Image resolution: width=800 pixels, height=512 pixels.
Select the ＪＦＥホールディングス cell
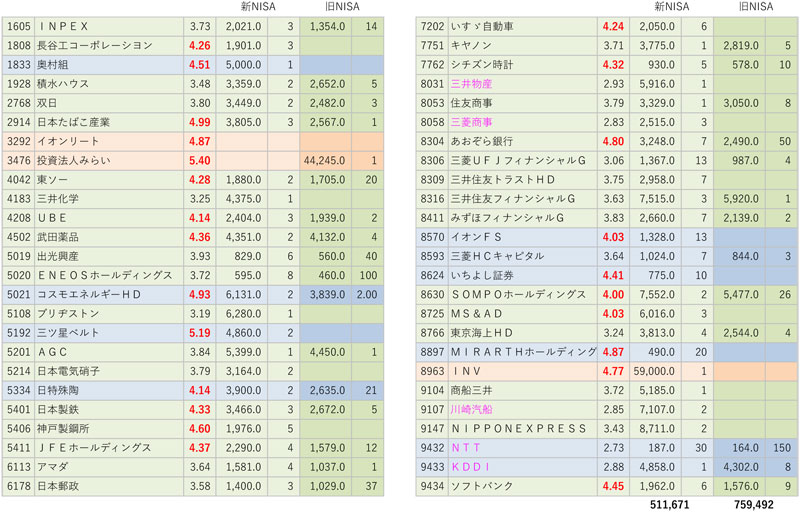109,448
